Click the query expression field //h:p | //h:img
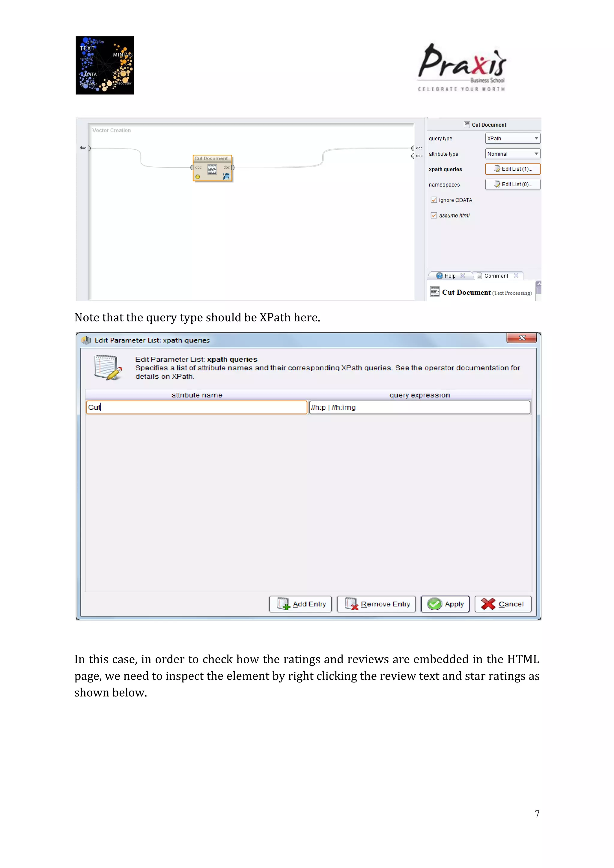 pos(419,407)
